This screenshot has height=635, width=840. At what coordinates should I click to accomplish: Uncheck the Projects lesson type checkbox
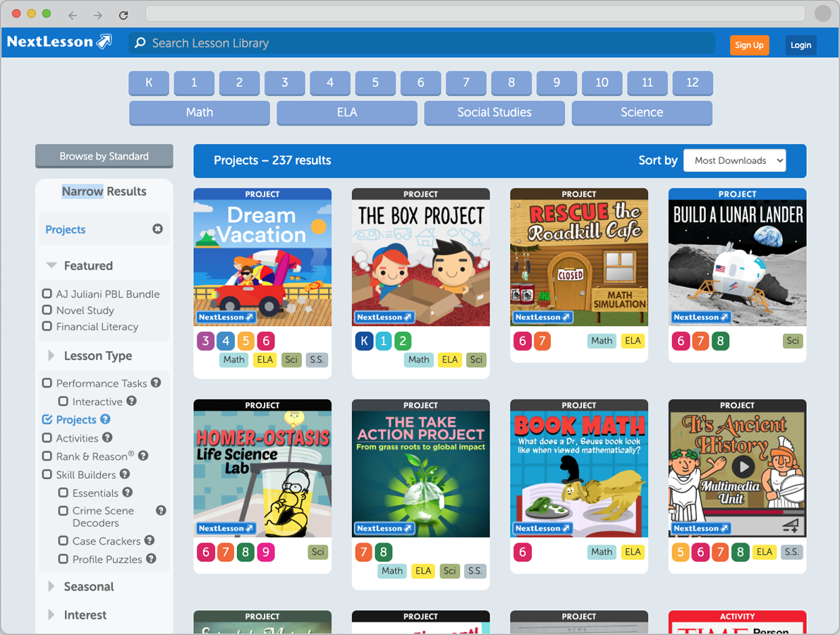(x=47, y=420)
